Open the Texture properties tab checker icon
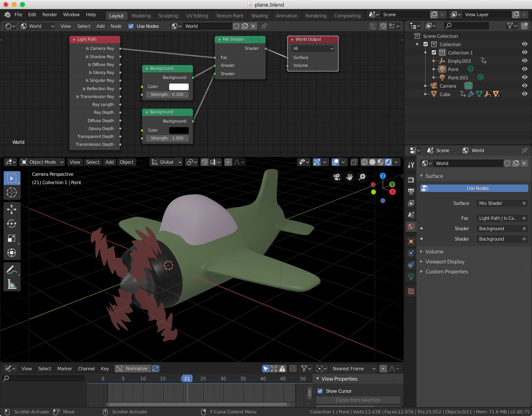This screenshot has height=416, width=532. (x=411, y=291)
